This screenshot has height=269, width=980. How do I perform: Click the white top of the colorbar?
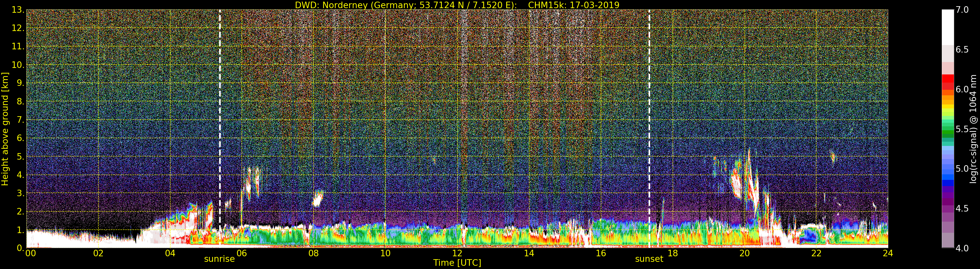[948, 27]
